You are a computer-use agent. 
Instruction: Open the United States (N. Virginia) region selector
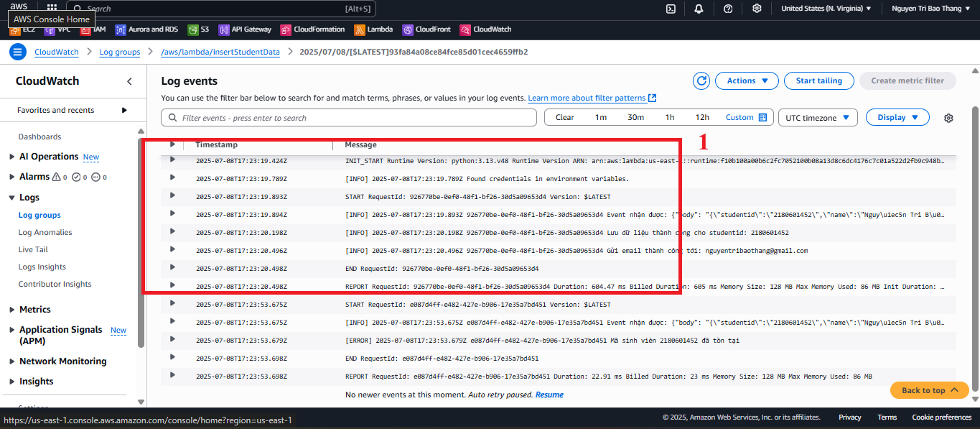[826, 9]
